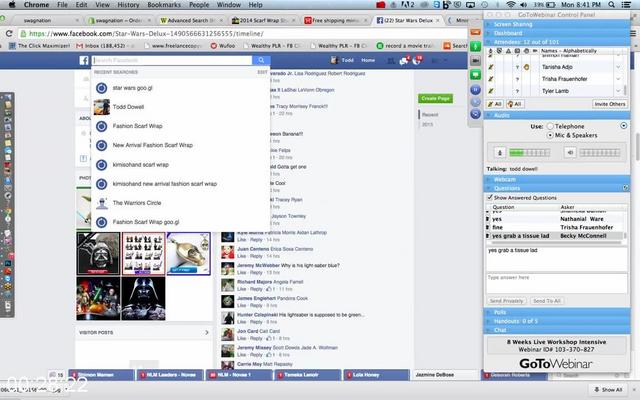Click the green screen-share button on grab tab
This screenshot has height=400, width=640.
(476, 75)
